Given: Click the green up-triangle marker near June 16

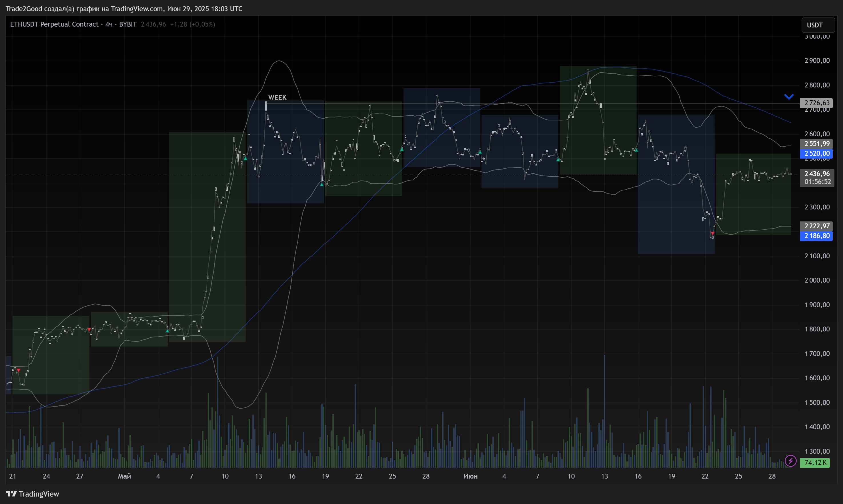Looking at the screenshot, I should point(636,150).
